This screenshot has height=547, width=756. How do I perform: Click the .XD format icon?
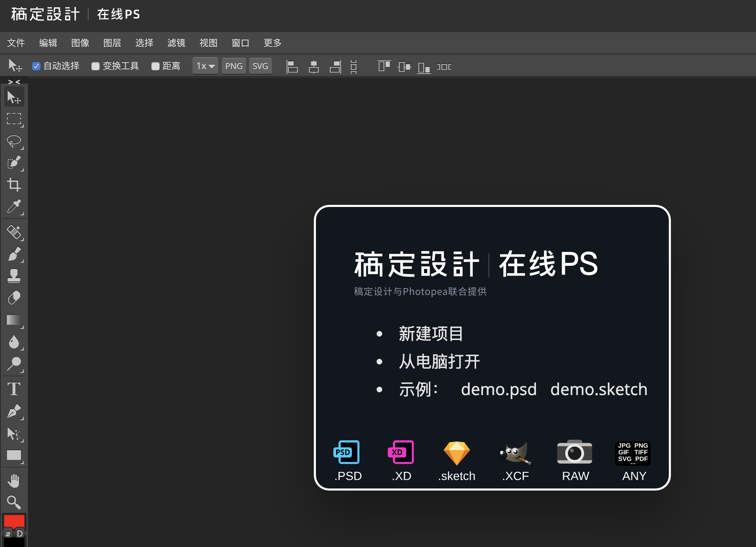click(401, 453)
